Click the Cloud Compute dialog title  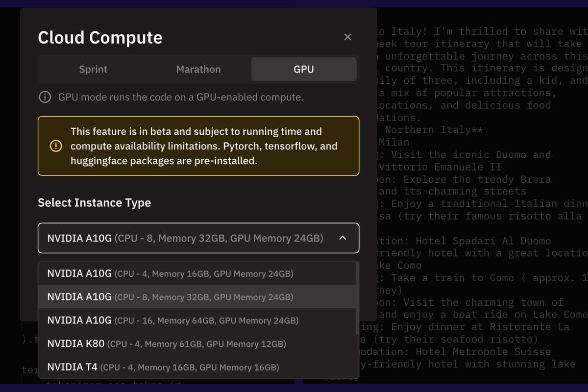100,37
